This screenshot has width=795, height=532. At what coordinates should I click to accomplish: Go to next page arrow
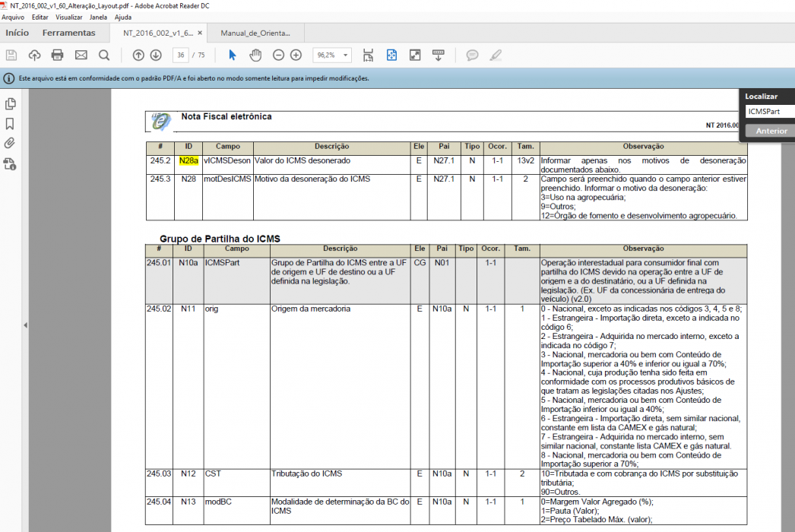(156, 55)
